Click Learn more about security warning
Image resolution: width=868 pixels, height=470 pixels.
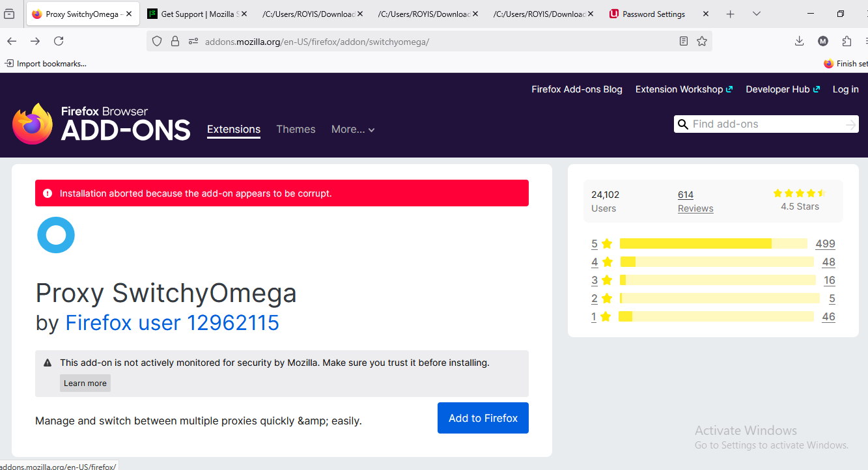click(x=85, y=383)
